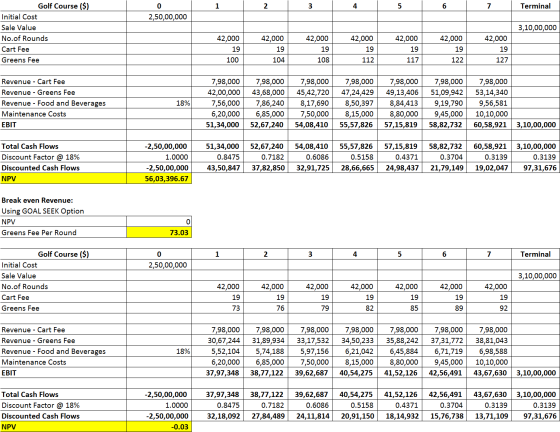This screenshot has height=432, width=560.
Task: Click Greens Fee cell showing 76
Action: coord(266,308)
